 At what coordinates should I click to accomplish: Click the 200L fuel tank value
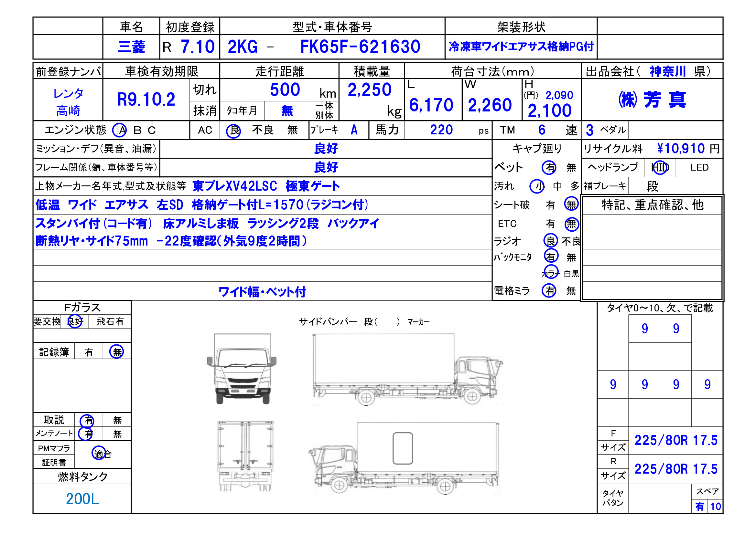[82, 499]
